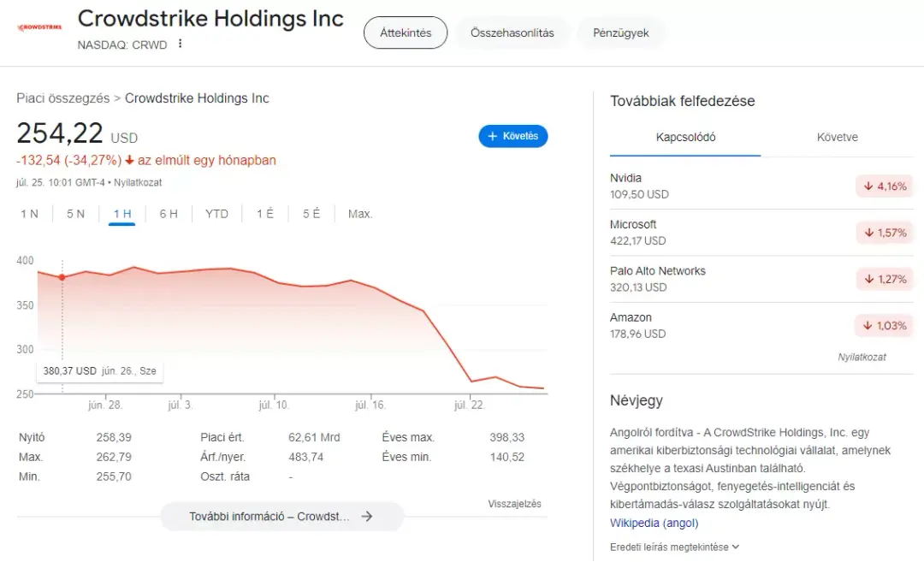The width and height of the screenshot is (924, 562).
Task: Click the Nyitó value 258,39
Action: pos(114,438)
